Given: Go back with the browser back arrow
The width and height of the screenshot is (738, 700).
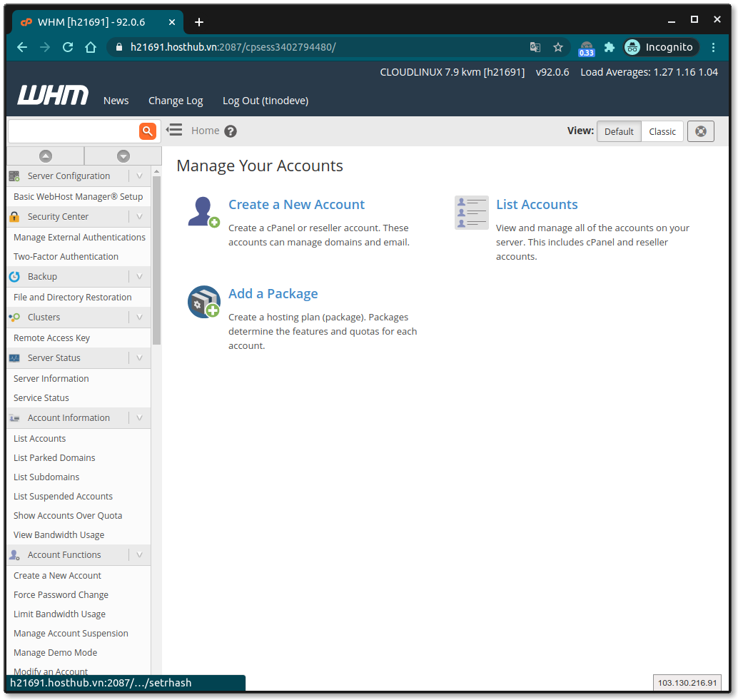Looking at the screenshot, I should pos(22,47).
